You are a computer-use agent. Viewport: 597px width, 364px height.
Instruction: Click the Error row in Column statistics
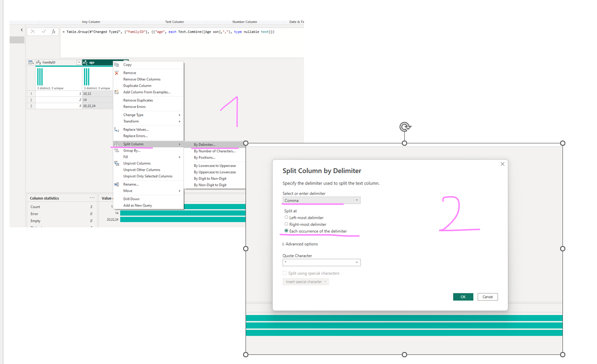(61, 214)
